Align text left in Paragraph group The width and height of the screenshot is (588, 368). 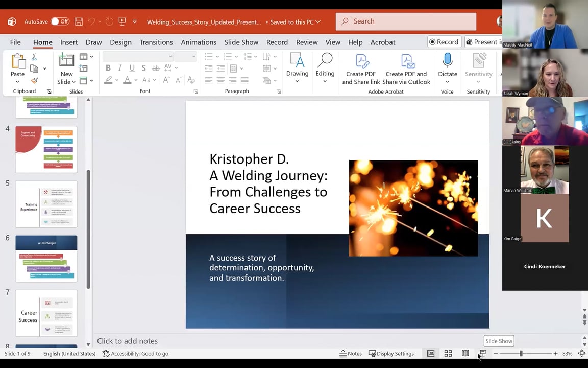[208, 80]
